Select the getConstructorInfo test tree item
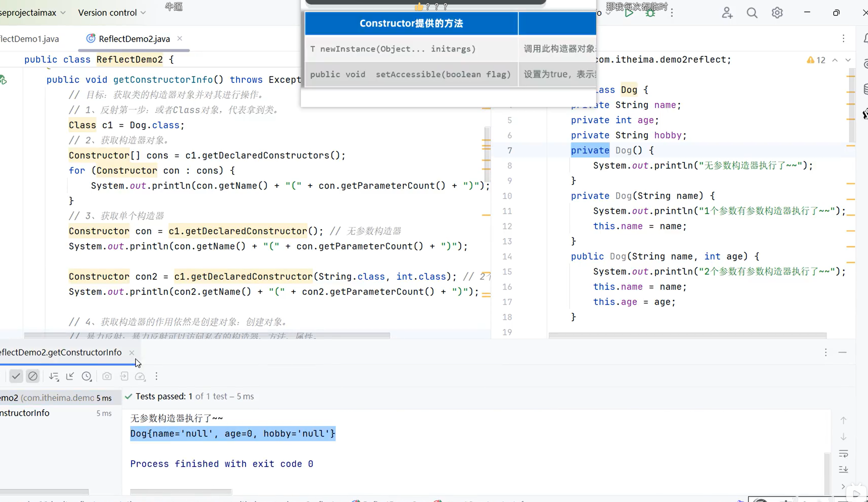The image size is (868, 502). [x=25, y=413]
